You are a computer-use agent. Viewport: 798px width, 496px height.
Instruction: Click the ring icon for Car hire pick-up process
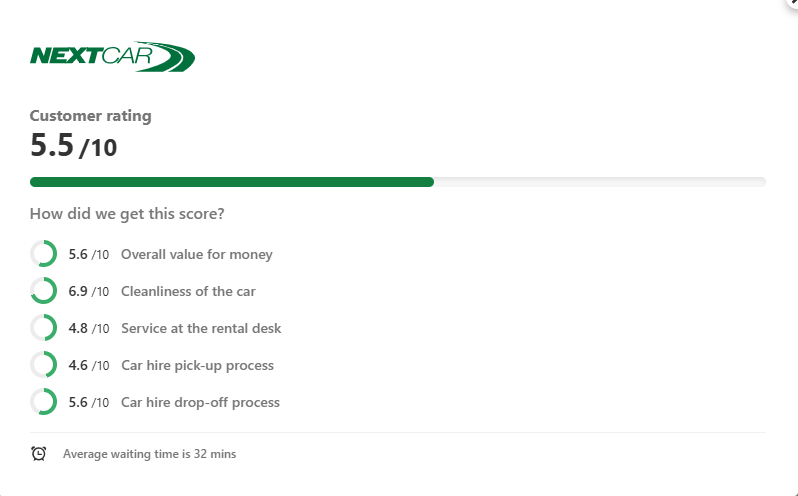pyautogui.click(x=43, y=365)
